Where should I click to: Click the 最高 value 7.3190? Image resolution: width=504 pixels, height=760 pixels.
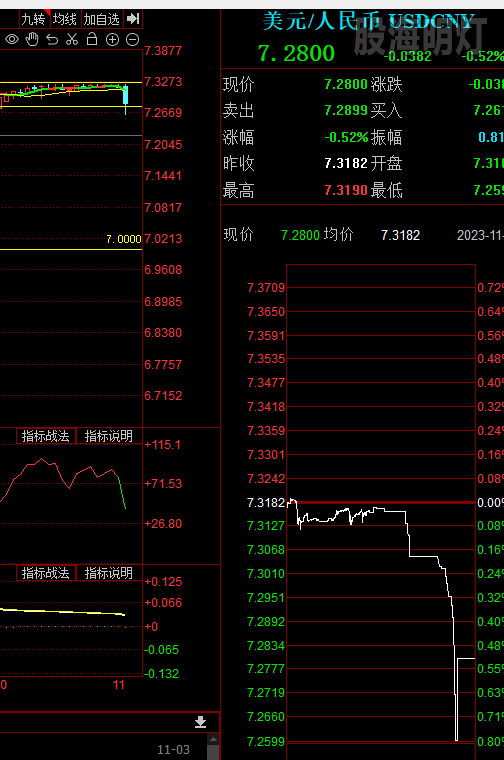[x=346, y=190]
